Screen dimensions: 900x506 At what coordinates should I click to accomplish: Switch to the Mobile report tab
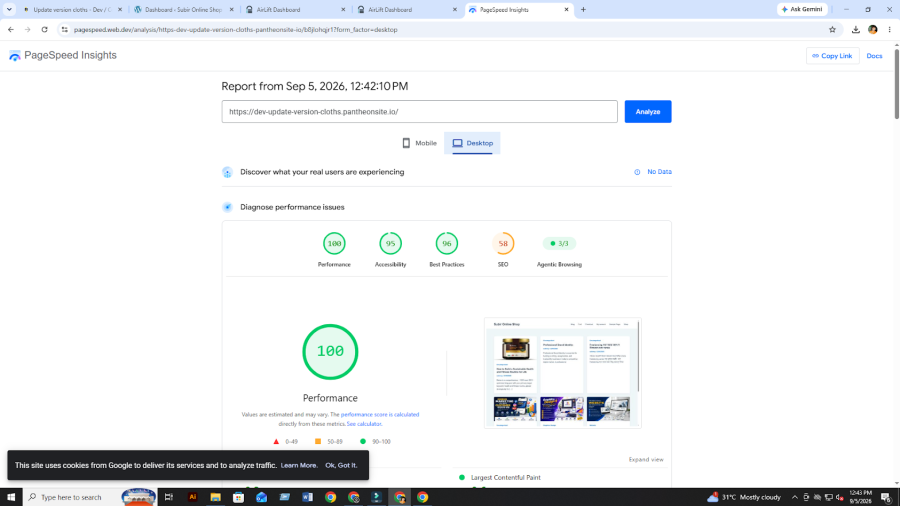click(x=420, y=143)
